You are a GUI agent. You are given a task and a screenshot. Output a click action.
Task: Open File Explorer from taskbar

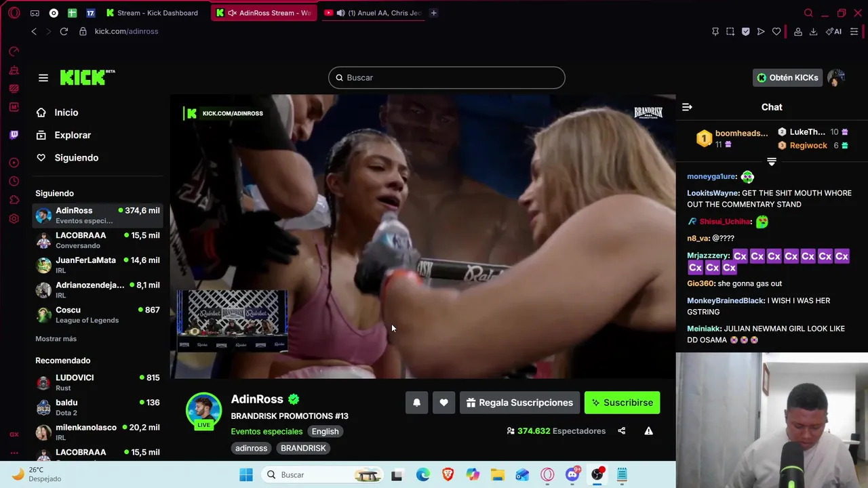tap(497, 474)
